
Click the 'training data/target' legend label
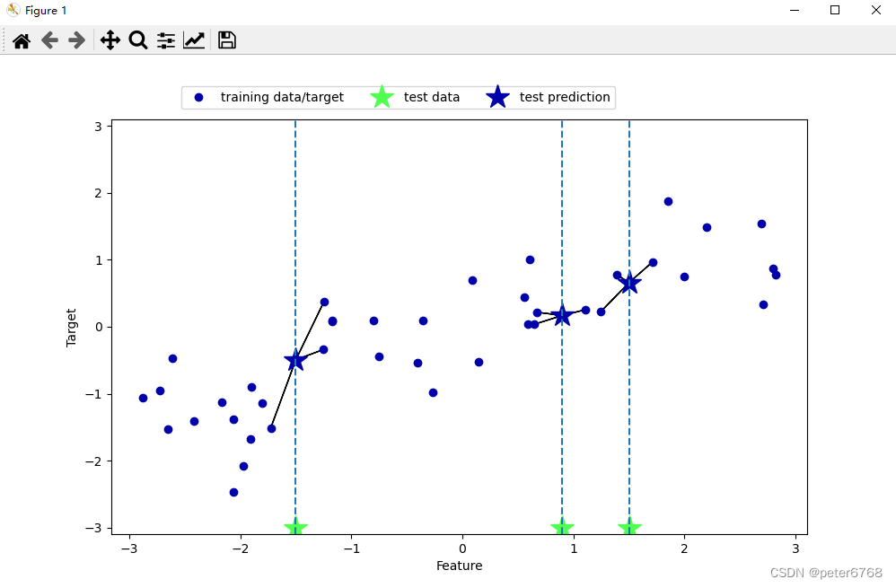click(282, 97)
